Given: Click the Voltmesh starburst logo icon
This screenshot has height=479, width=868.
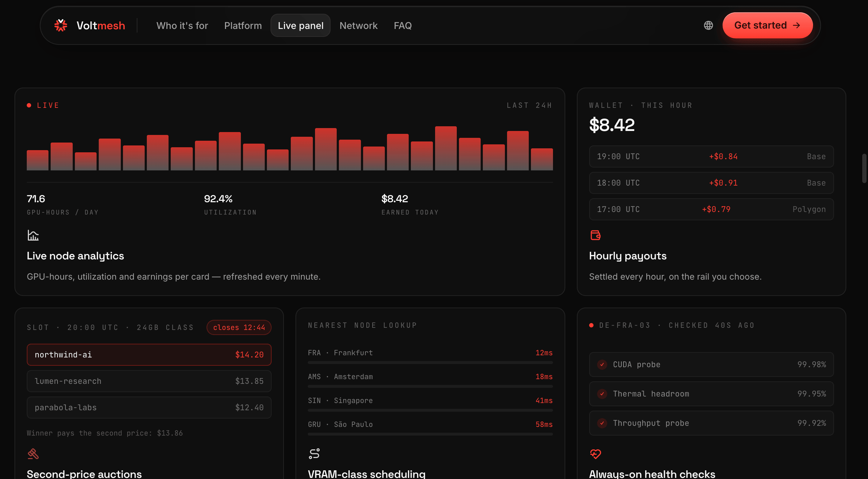Looking at the screenshot, I should pos(61,25).
